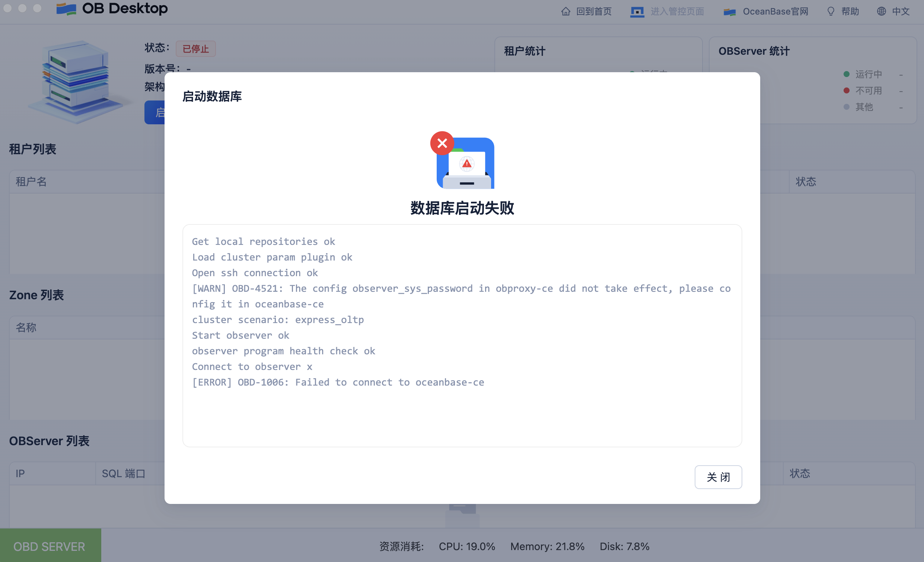This screenshot has width=924, height=562.
Task: Click the OBServer 统计 card title
Action: point(754,51)
